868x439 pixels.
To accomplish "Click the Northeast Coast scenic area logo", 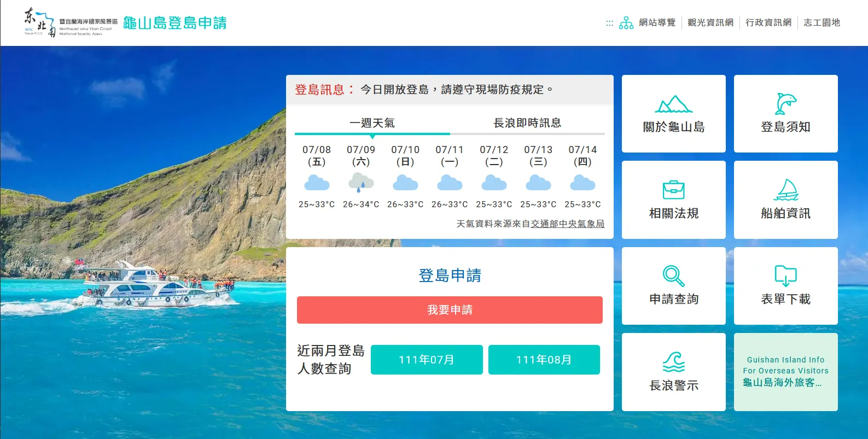I will 71,23.
